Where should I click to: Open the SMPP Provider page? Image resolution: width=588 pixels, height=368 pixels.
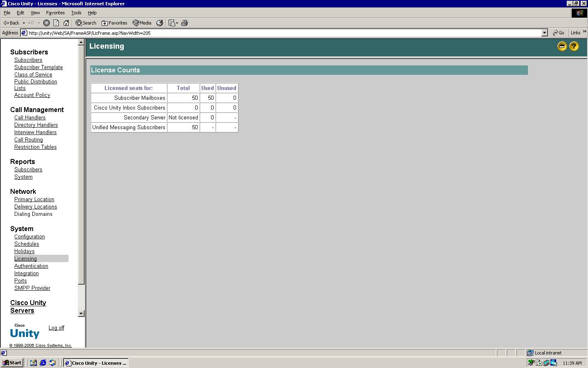pyautogui.click(x=32, y=288)
